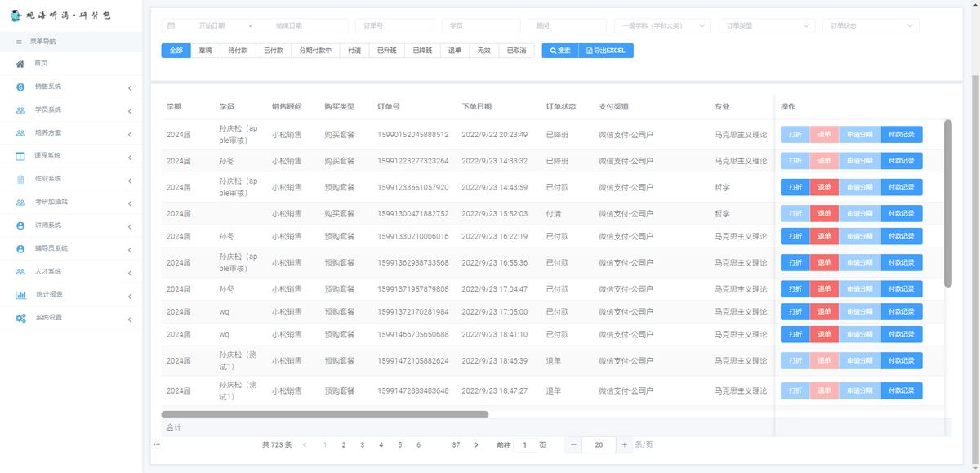Click the 学员 filter input field
This screenshot has width=980, height=473.
(481, 26)
